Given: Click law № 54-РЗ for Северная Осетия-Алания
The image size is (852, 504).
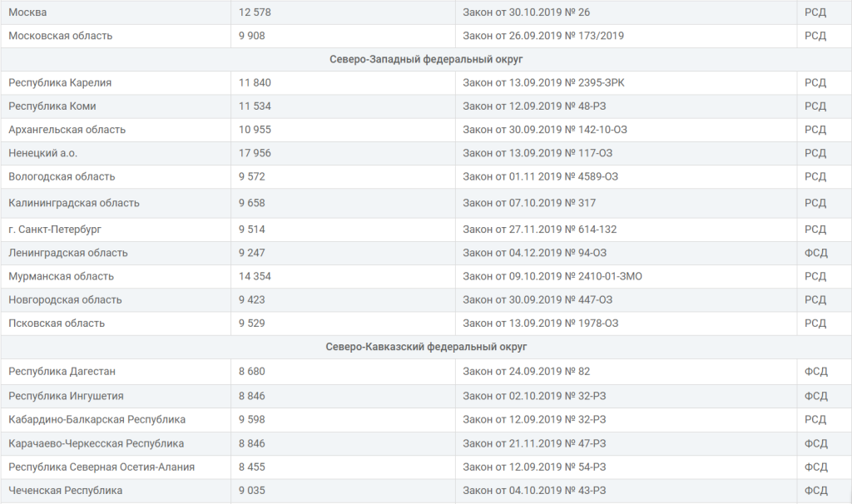Looking at the screenshot, I should 534,467.
